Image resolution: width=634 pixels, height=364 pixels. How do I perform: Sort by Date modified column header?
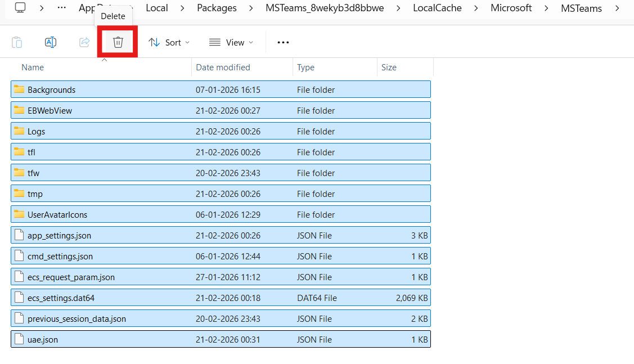(223, 67)
